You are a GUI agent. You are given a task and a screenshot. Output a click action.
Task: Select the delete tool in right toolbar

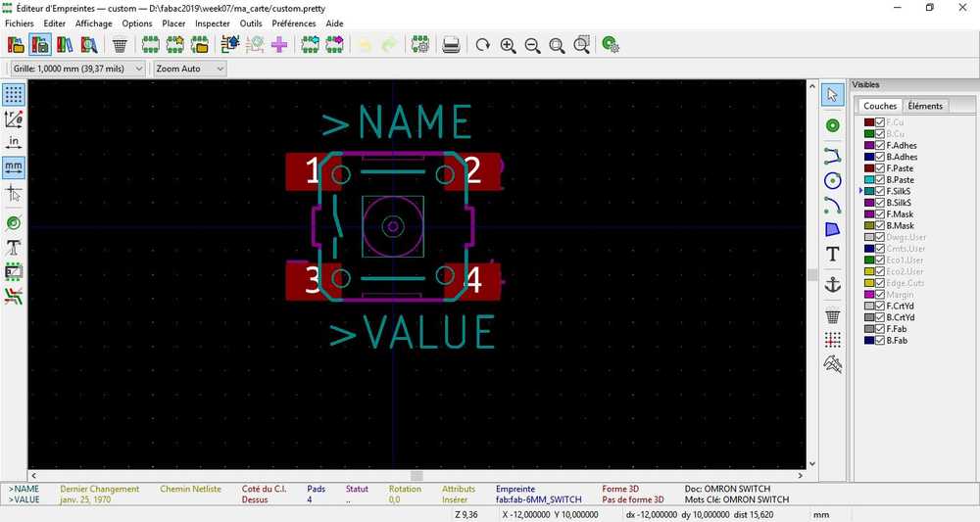coord(832,315)
